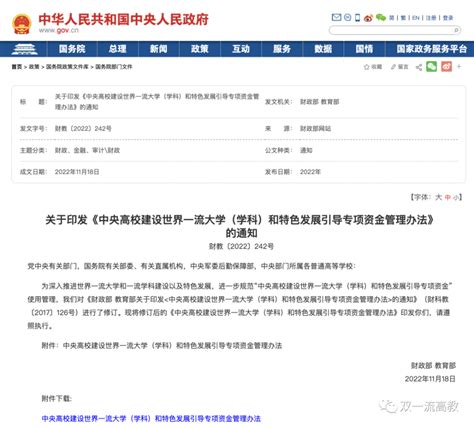This screenshot has height=427, width=474.
Task: Click the 2022年11月18日 date in info table
Action: tap(77, 172)
